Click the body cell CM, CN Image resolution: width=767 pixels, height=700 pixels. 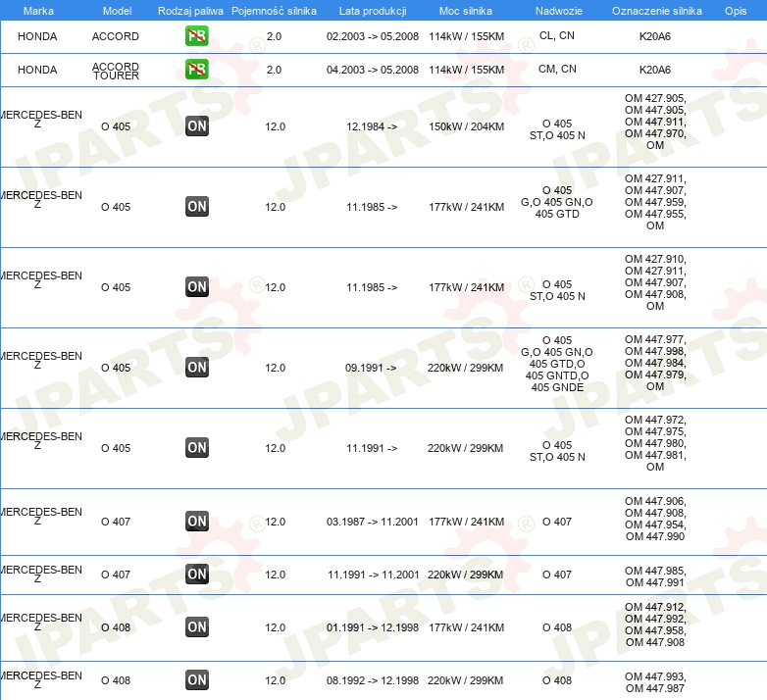[x=557, y=69]
